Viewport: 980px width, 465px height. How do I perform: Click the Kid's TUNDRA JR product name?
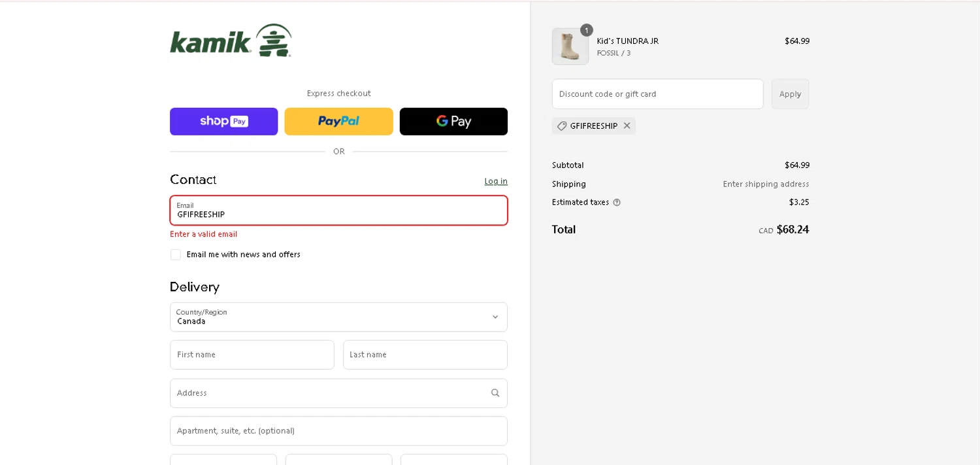[627, 41]
